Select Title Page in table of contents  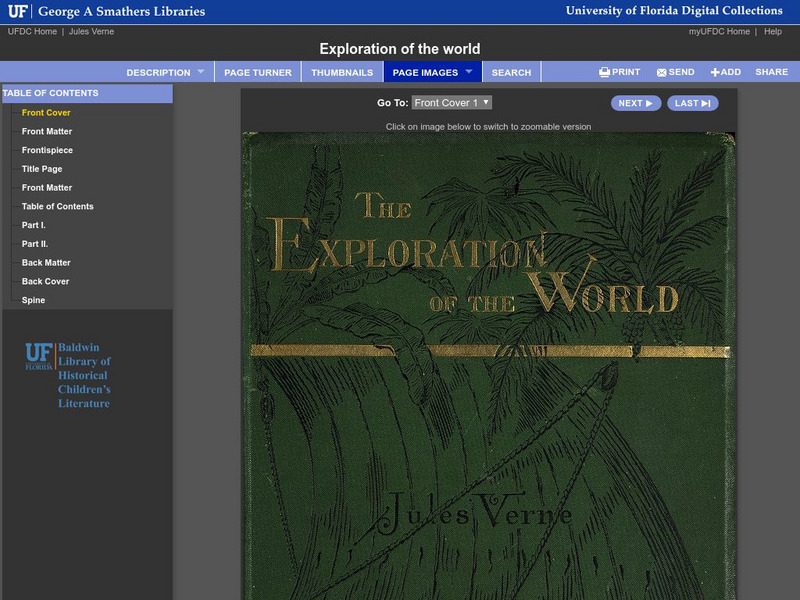pos(42,168)
